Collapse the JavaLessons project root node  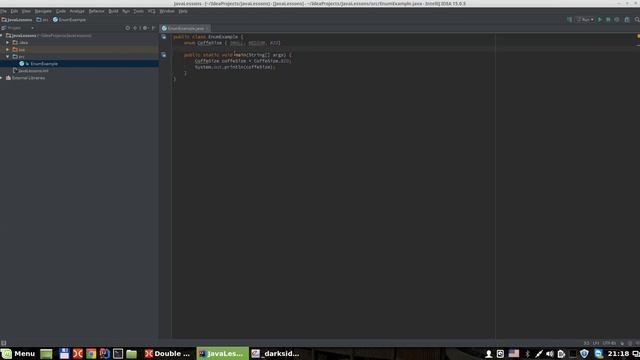click(2, 36)
